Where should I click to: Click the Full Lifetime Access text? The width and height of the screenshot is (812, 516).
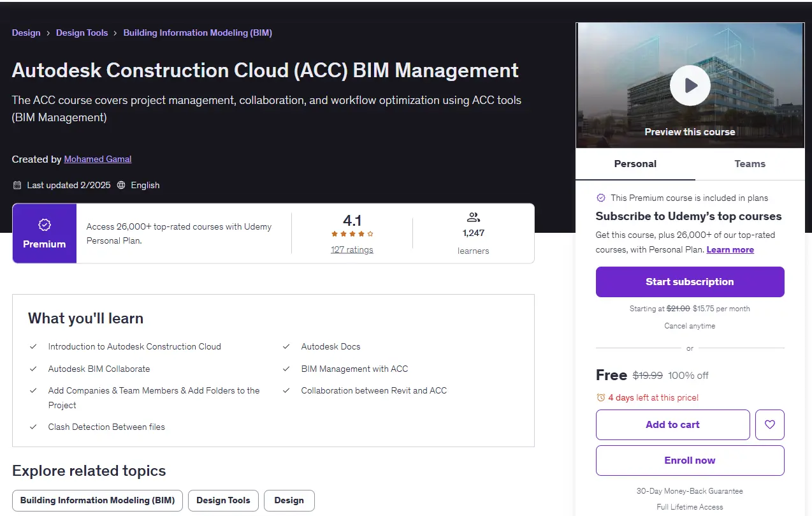pos(690,507)
